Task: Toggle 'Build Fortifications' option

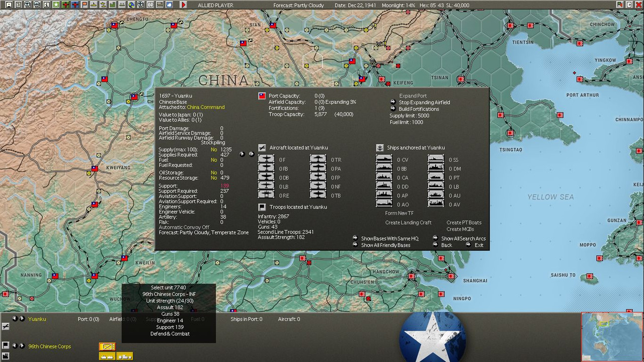Action: pos(415,109)
